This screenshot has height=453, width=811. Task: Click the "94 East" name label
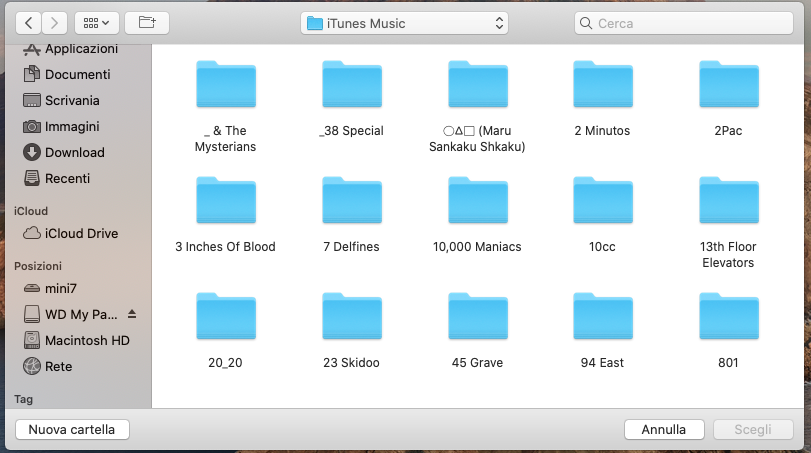coord(602,363)
